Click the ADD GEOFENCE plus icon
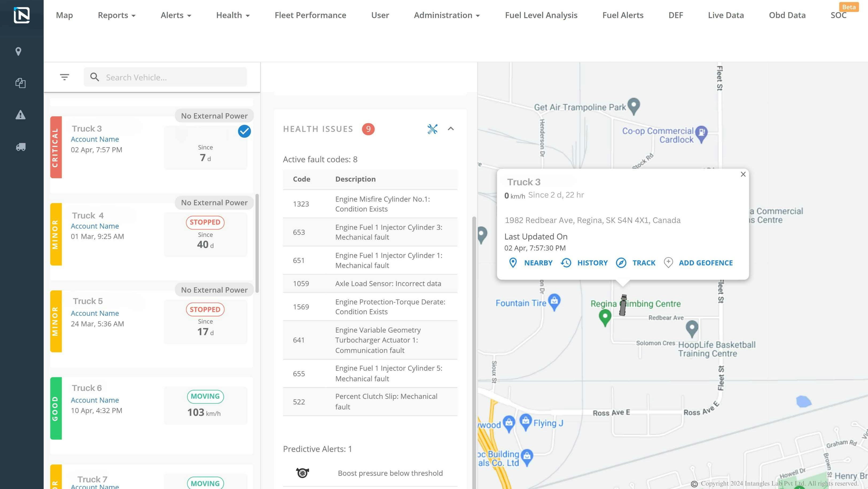 coord(668,262)
